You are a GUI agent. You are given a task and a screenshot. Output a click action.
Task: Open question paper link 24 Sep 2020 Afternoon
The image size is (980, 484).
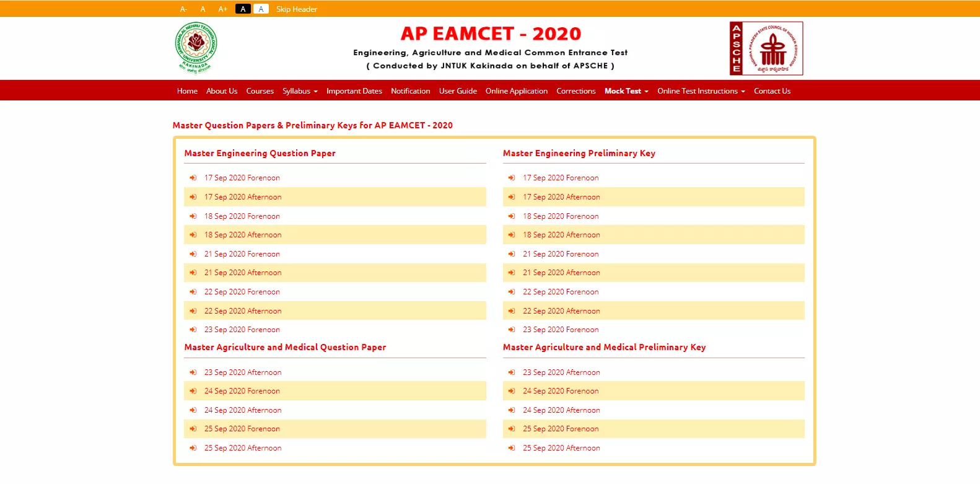(243, 410)
